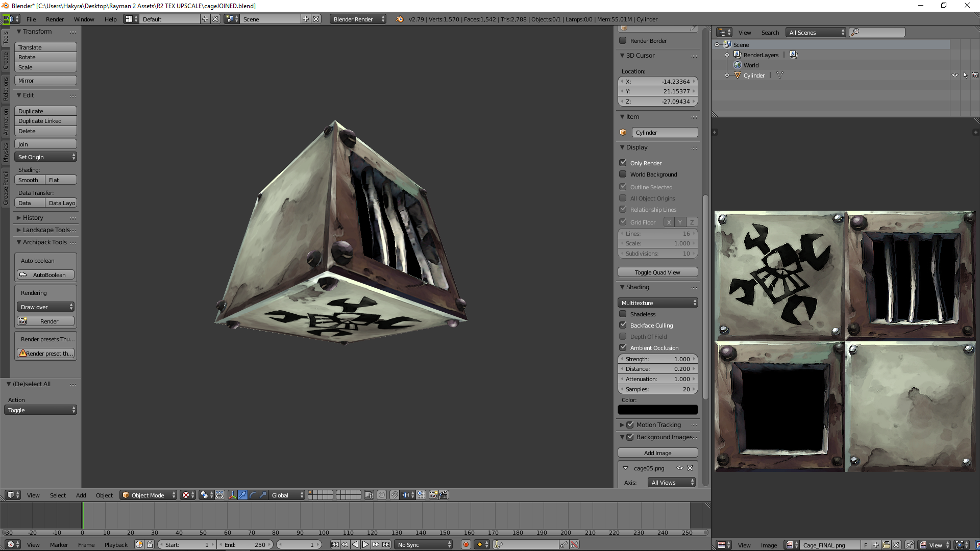Remove cage05.png background image
980x551 pixels.
click(x=690, y=468)
